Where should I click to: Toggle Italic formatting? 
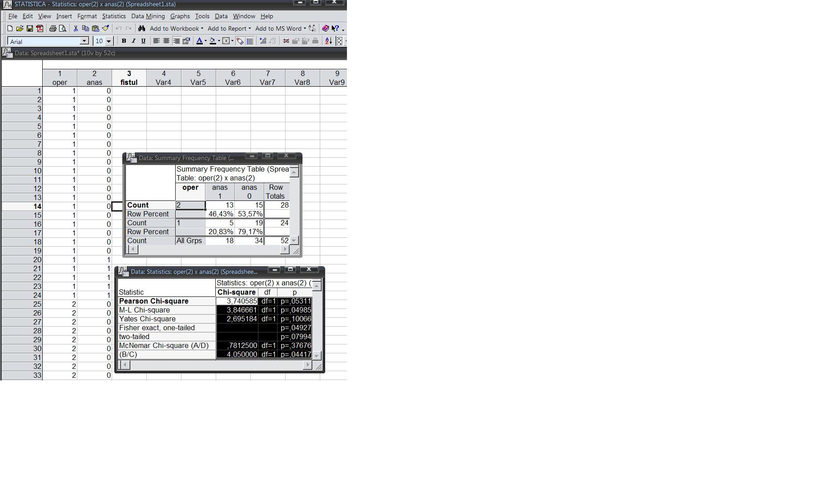pyautogui.click(x=133, y=41)
